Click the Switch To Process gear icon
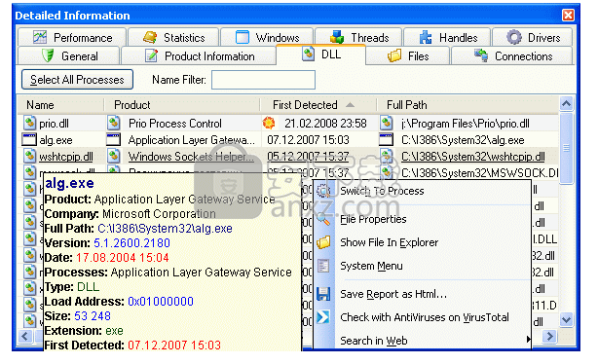This screenshot has width=598, height=364. point(323,191)
